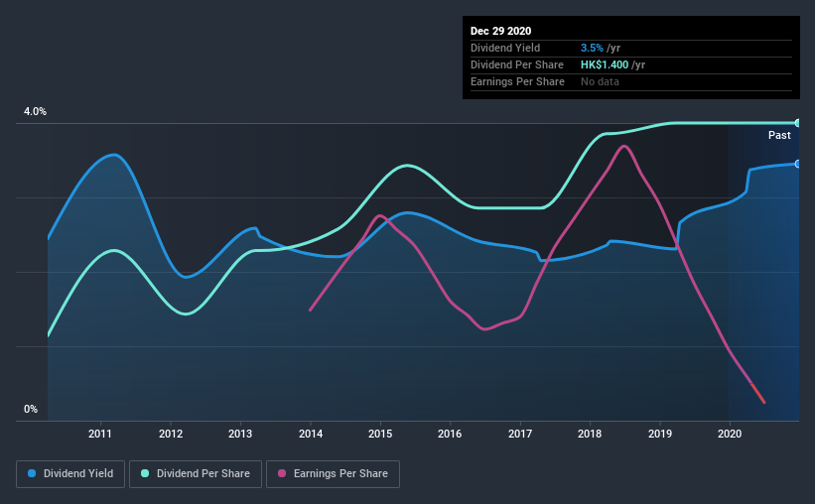Click the 2015 x-axis label
This screenshot has height=504, width=815.
point(380,434)
